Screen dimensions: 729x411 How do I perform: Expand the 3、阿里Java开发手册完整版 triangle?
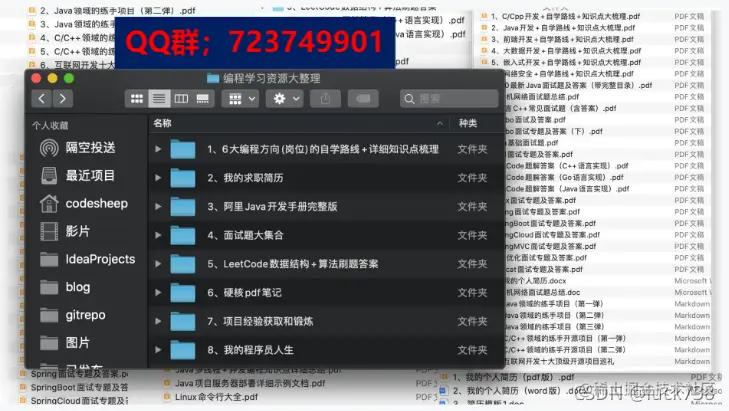click(x=158, y=206)
